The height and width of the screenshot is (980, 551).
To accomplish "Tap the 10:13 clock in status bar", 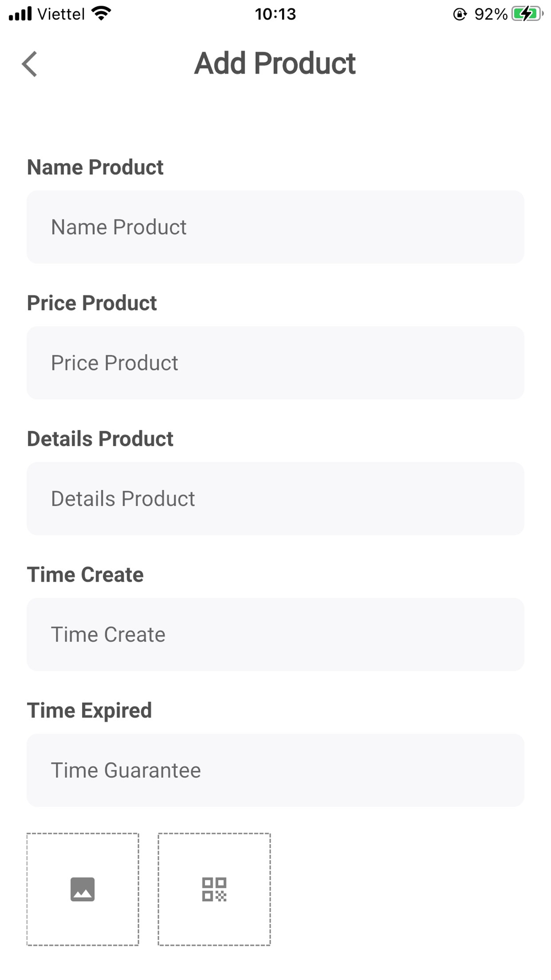I will (275, 14).
